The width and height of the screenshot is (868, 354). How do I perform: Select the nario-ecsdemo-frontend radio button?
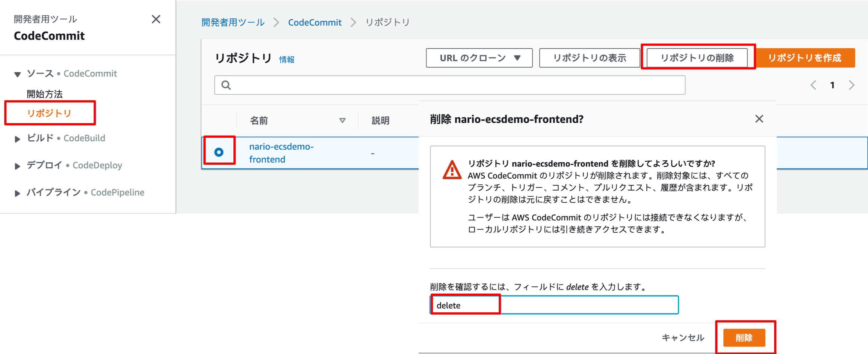coord(219,152)
